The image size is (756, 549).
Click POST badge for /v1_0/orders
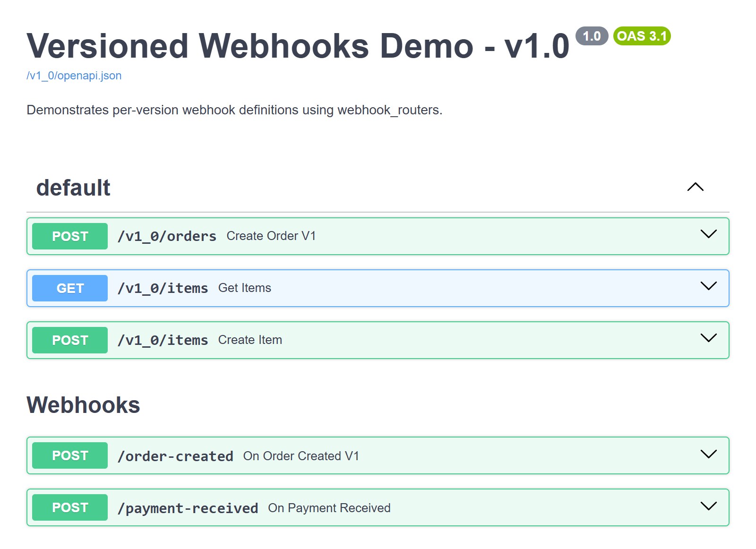tap(70, 236)
